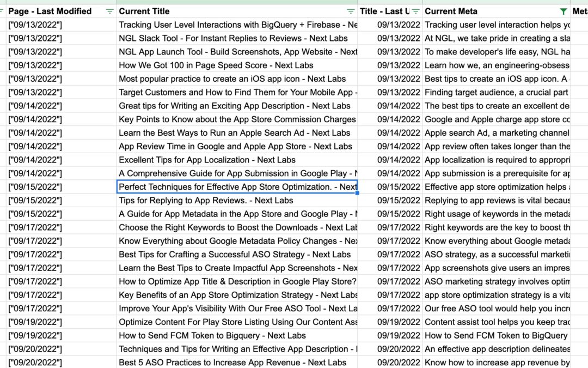Select the 'Key Points to Know about App Store Commission' cell

237,119
